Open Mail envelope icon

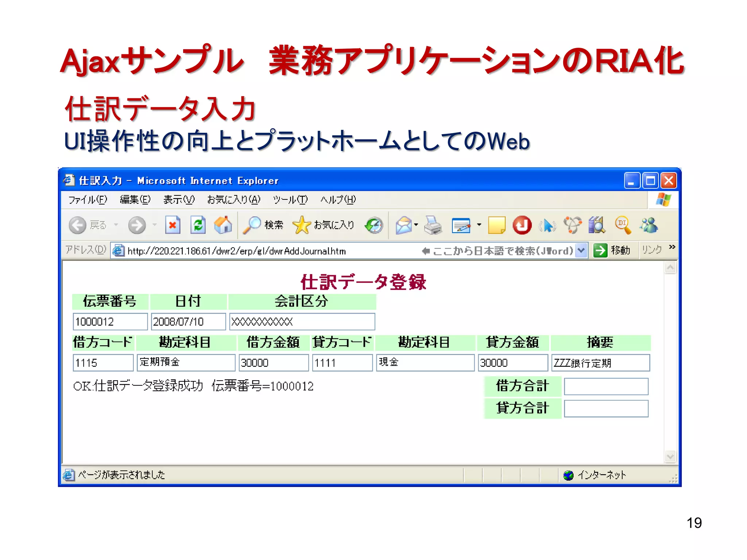pyautogui.click(x=404, y=225)
